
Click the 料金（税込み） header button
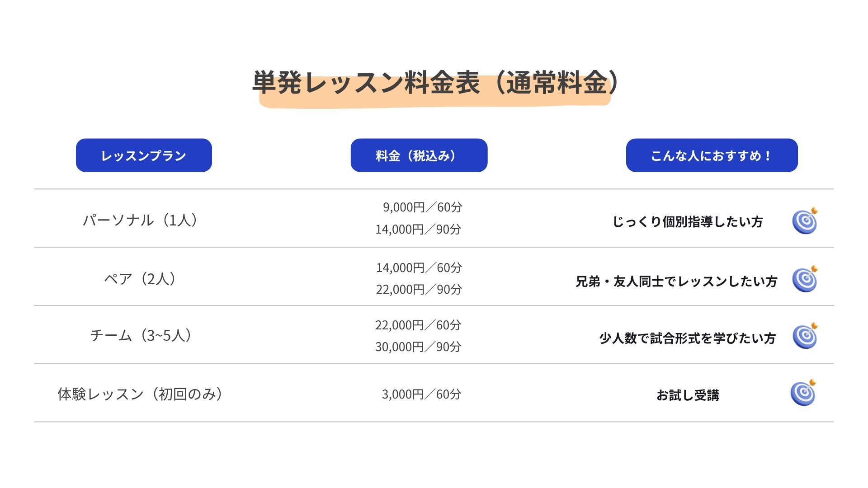click(419, 155)
